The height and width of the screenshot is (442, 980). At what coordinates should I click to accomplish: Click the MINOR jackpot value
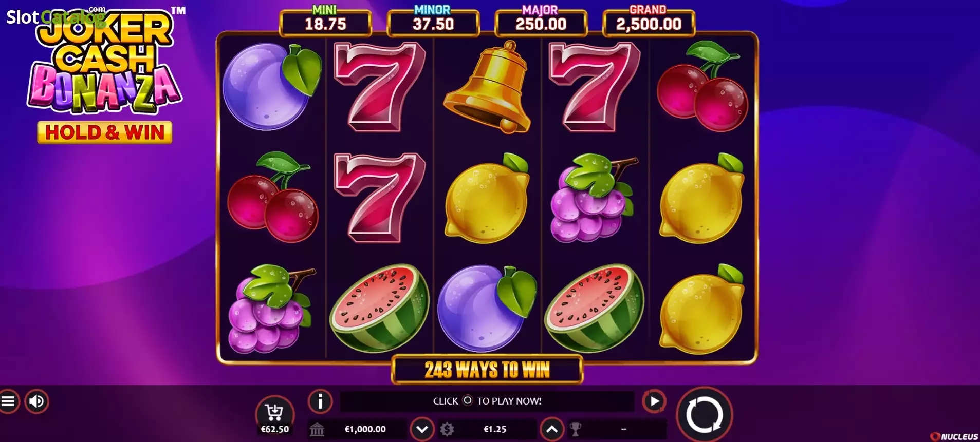(x=433, y=25)
